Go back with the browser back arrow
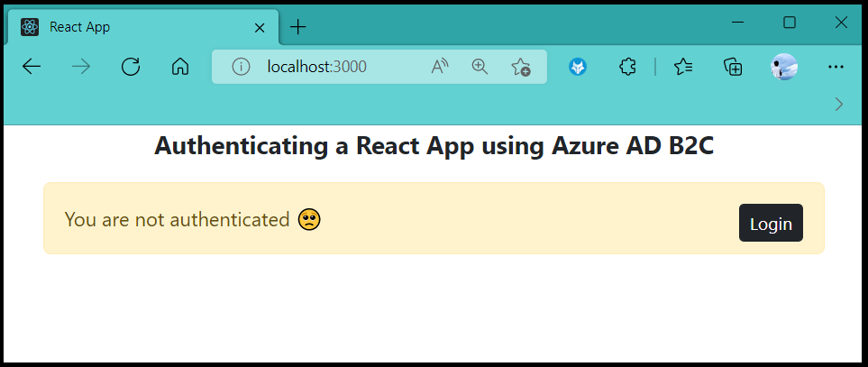The width and height of the screenshot is (868, 367). pyautogui.click(x=31, y=67)
